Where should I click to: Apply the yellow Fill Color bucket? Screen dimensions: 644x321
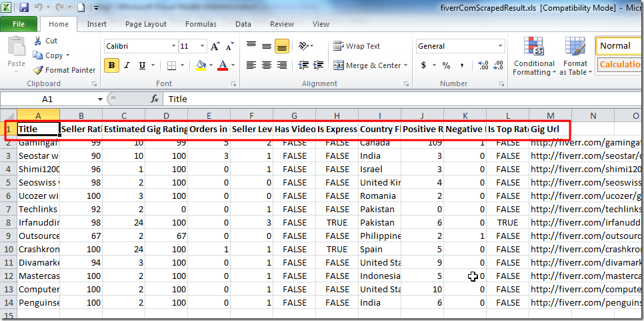coord(201,65)
